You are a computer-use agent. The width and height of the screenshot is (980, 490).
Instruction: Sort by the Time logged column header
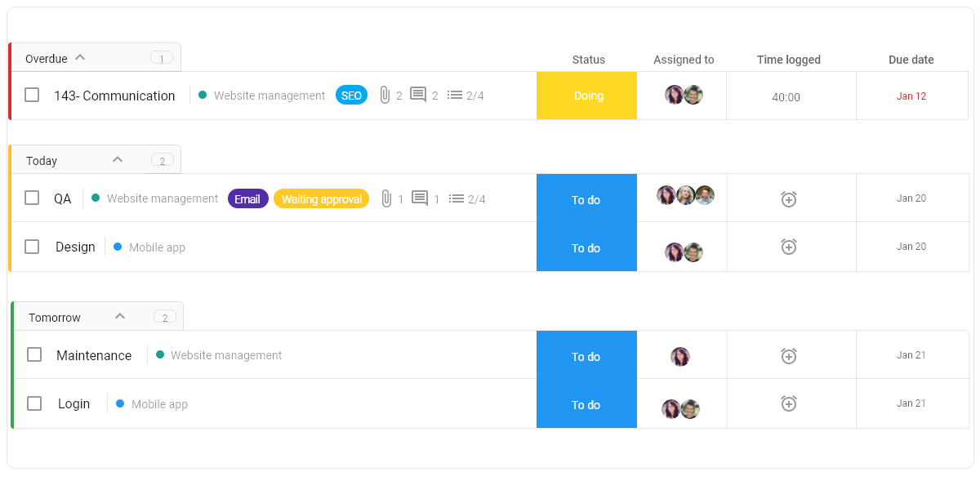coord(788,60)
